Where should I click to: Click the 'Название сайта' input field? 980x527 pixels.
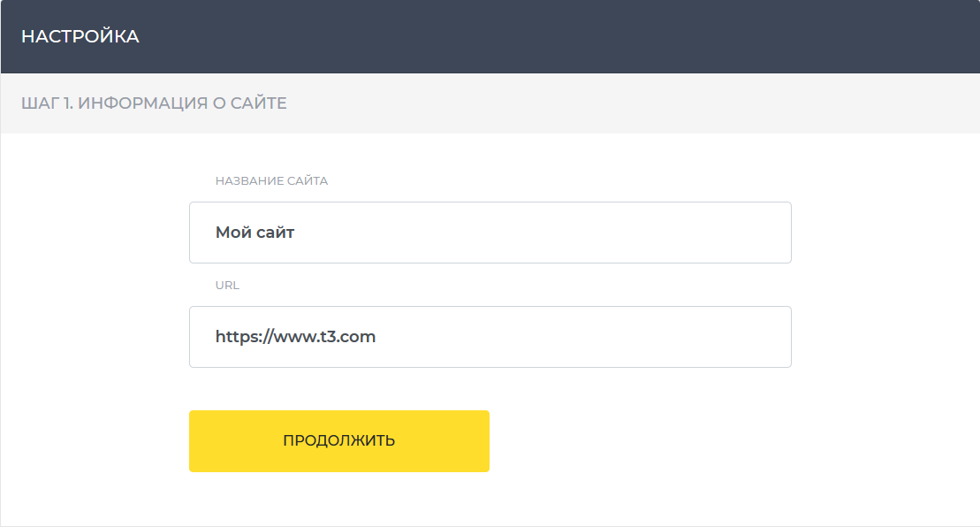click(x=490, y=233)
